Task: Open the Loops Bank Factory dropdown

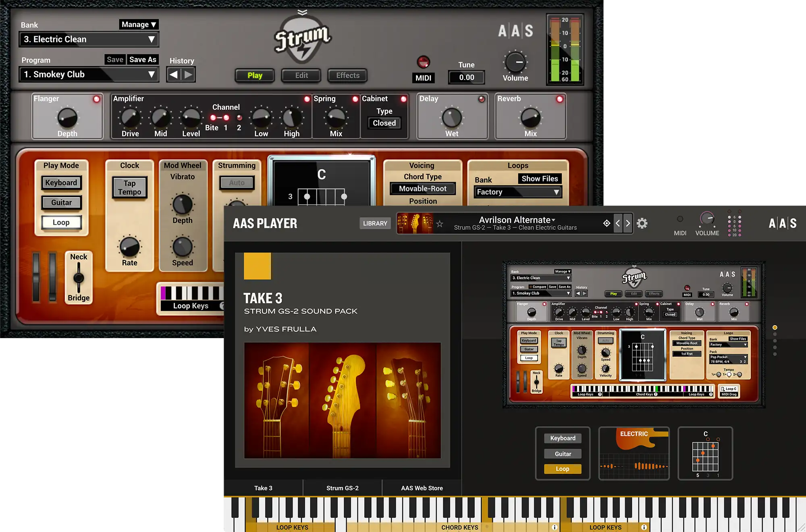Action: [x=518, y=192]
